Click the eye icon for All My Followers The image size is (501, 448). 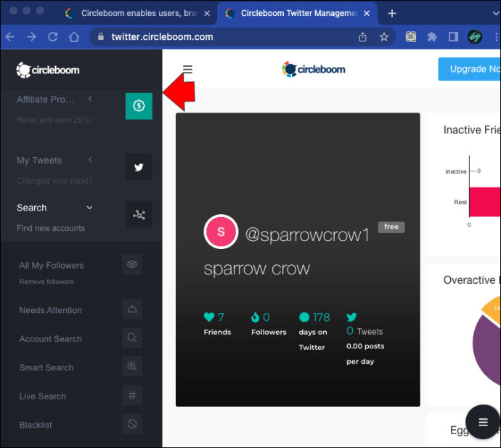click(132, 264)
